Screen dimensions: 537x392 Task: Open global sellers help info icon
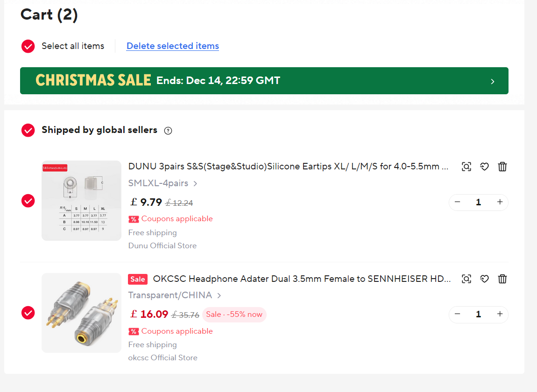(x=168, y=131)
